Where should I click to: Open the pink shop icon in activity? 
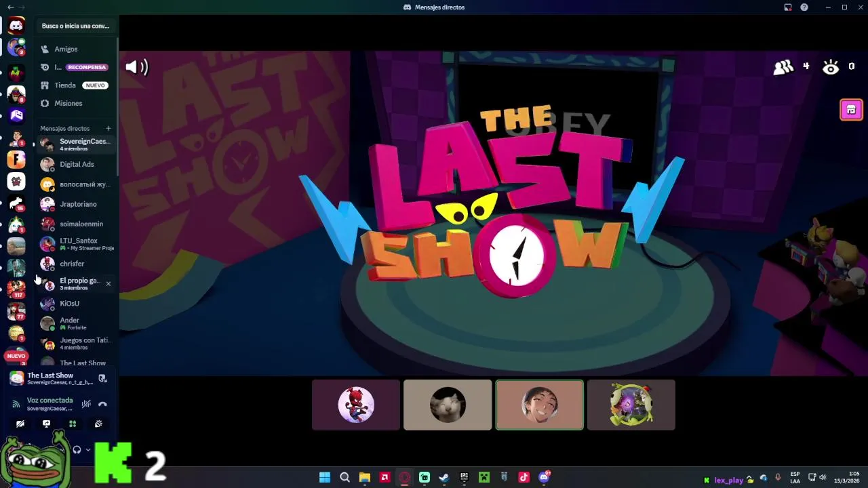point(851,110)
